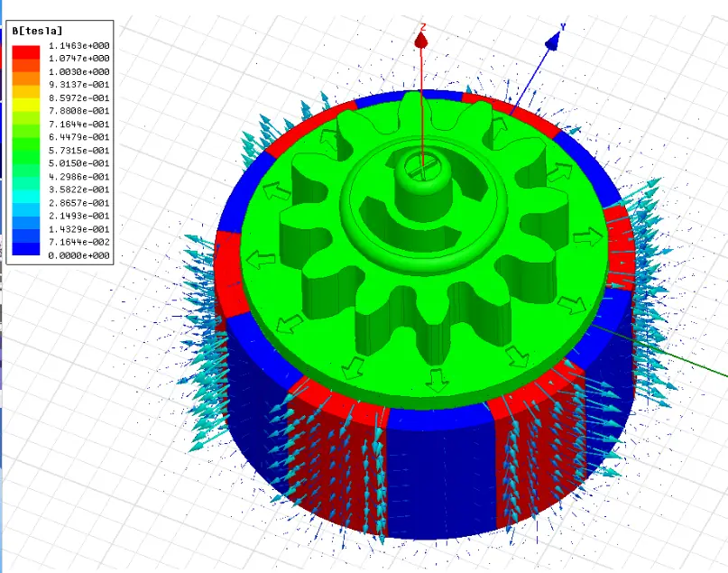Click the 5.0150e-001 legend value
The height and width of the screenshot is (573, 728).
click(x=78, y=163)
